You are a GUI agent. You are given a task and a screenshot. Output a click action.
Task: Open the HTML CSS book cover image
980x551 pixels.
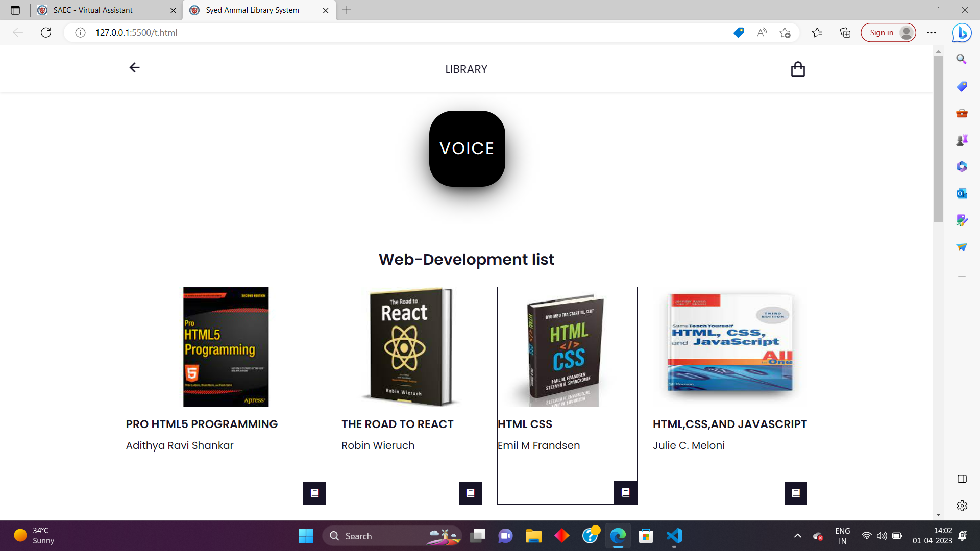567,346
